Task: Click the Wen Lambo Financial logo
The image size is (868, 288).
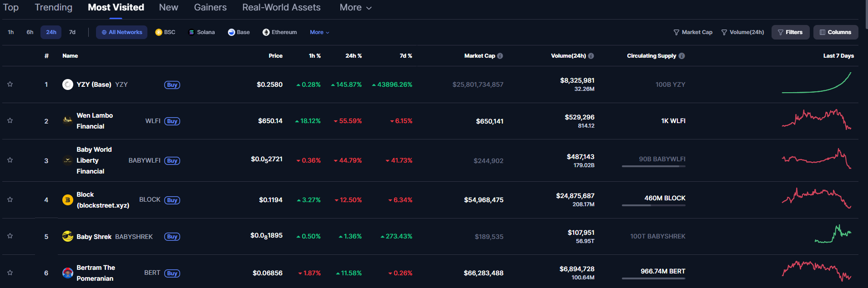Action: (68, 121)
